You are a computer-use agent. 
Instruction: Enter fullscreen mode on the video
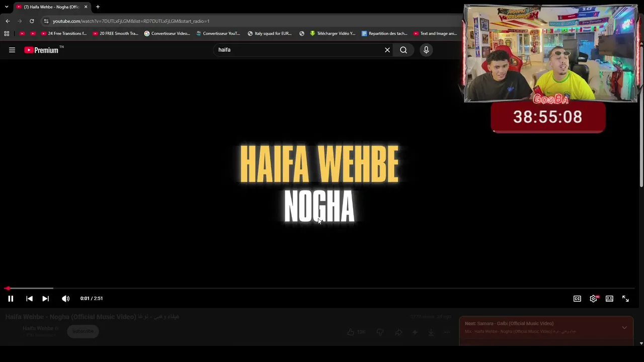point(625,299)
